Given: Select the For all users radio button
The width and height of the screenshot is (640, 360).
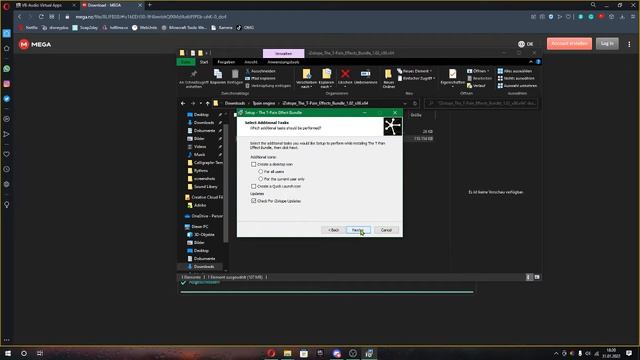Looking at the screenshot, I should 260,171.
